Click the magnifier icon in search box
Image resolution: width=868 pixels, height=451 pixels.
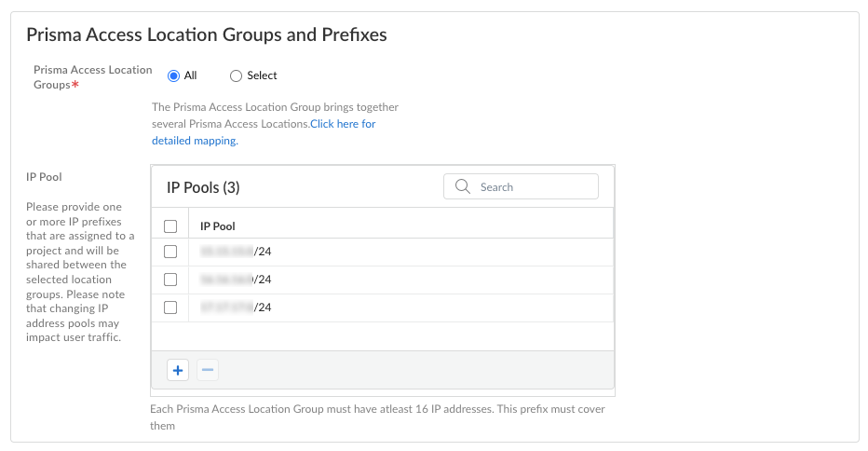[462, 186]
